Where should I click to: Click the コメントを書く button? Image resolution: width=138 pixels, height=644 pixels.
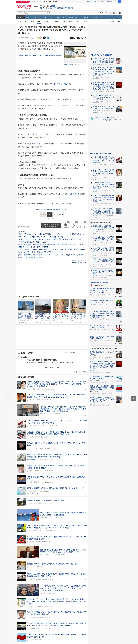click(69, 353)
